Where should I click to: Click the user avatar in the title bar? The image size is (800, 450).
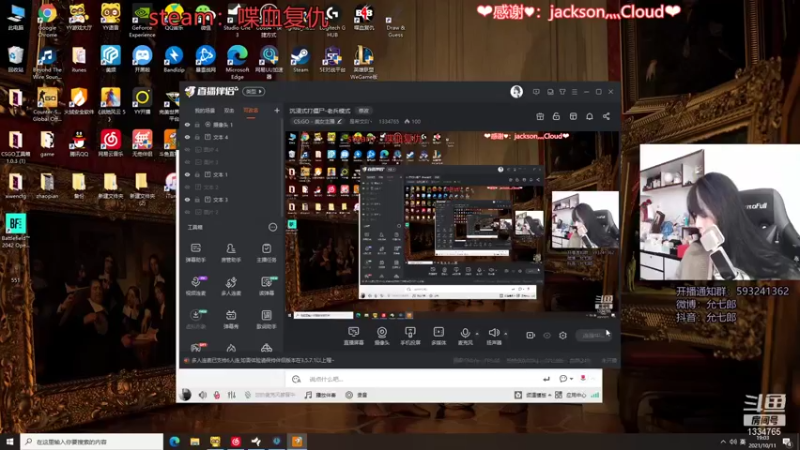516,91
